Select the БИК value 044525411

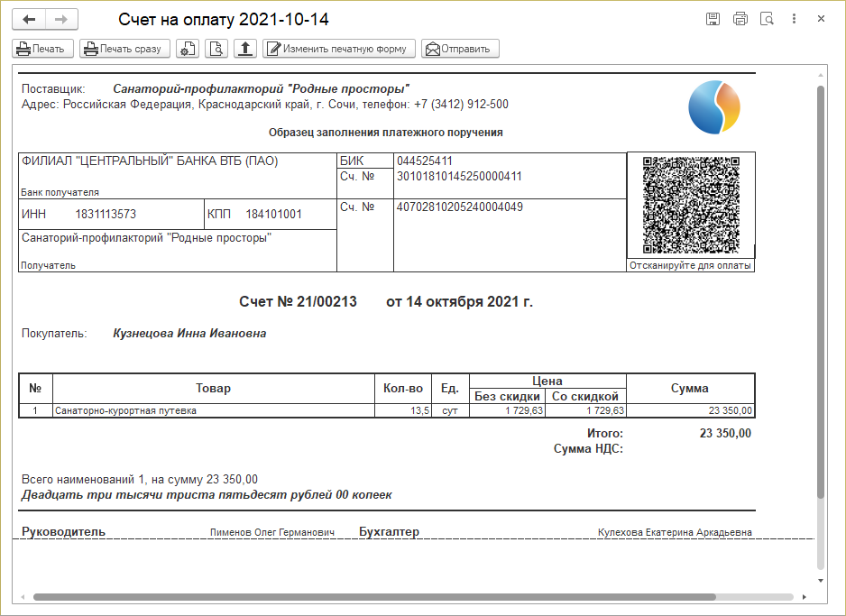(425, 161)
